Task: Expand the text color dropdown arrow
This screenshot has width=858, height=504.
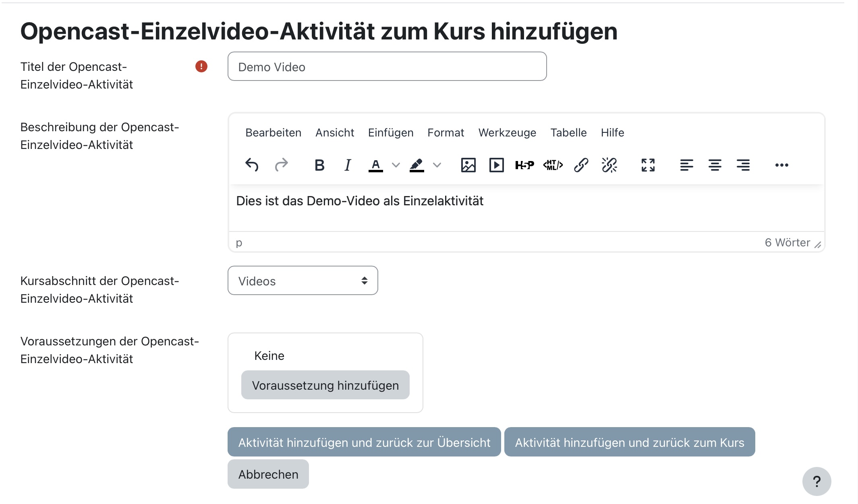Action: click(396, 165)
